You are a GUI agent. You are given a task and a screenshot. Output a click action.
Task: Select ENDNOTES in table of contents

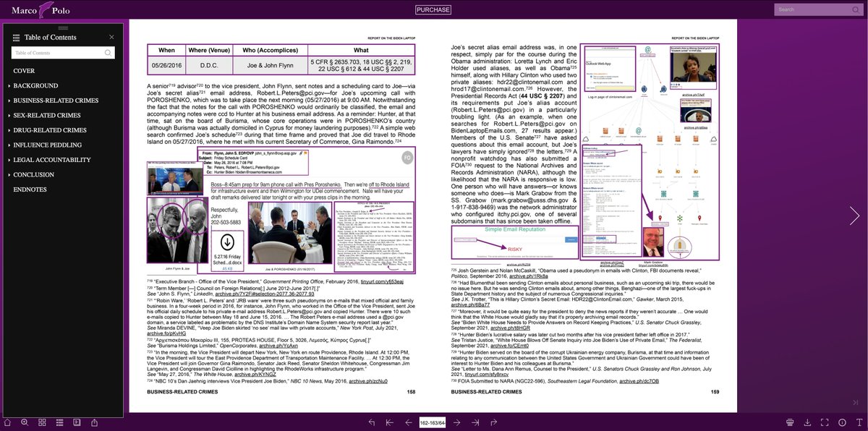pos(30,189)
